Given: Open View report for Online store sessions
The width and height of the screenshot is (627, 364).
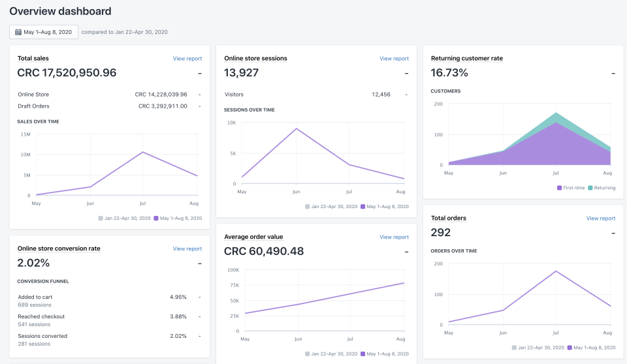Looking at the screenshot, I should 394,58.
